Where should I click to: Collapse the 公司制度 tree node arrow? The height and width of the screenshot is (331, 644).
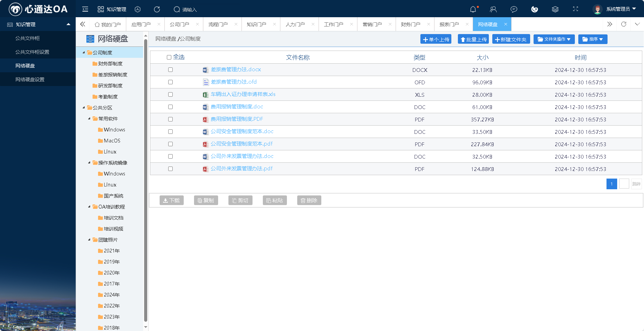point(84,53)
